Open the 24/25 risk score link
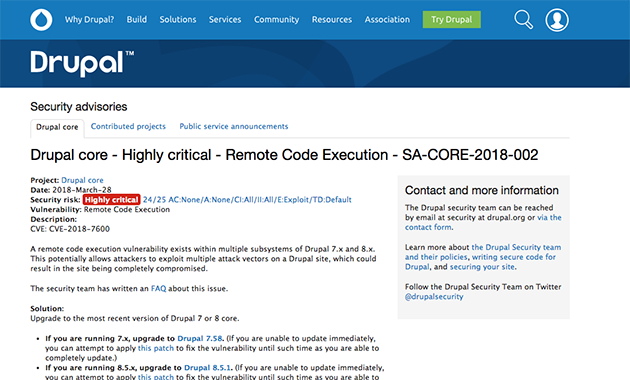Viewport: 630px width, 380px height. (247, 200)
